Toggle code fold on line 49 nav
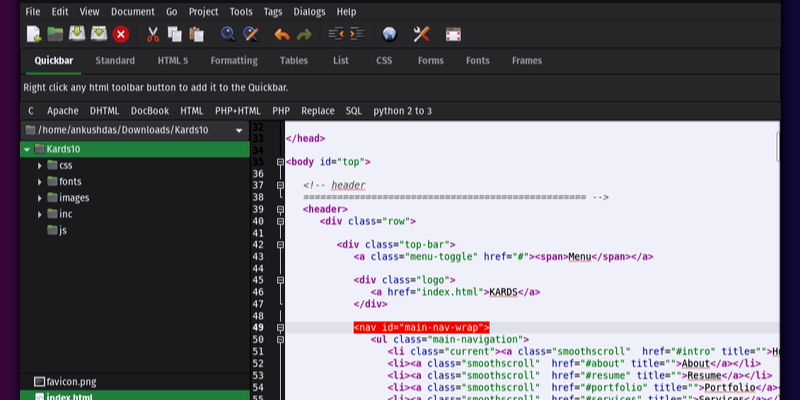The height and width of the screenshot is (400, 800). pyautogui.click(x=280, y=327)
